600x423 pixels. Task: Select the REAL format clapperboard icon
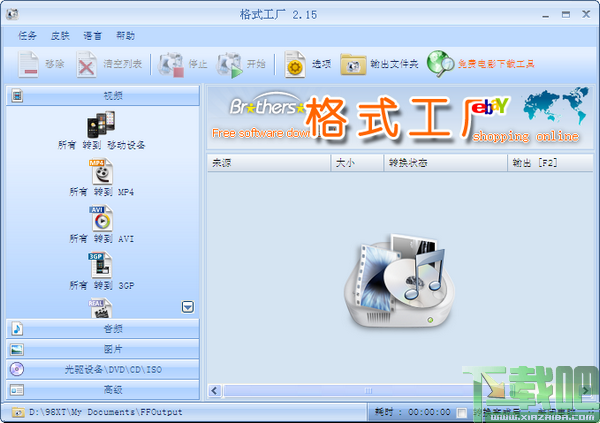(x=101, y=308)
